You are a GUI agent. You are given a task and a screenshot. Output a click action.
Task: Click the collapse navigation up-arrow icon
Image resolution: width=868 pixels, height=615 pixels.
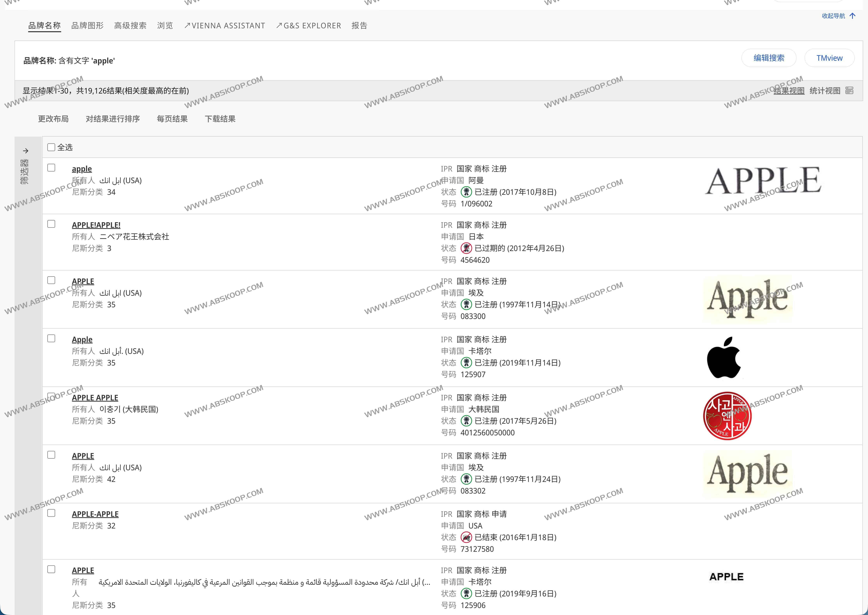(852, 16)
